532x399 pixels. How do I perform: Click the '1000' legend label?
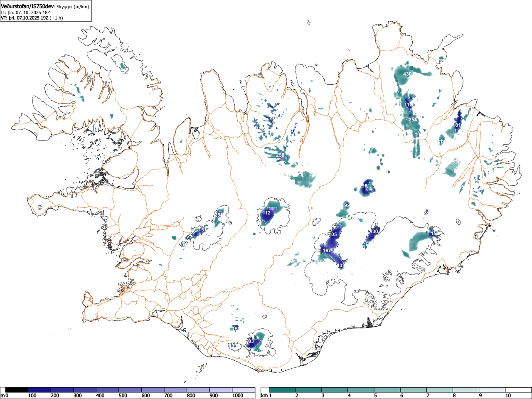coord(238,396)
